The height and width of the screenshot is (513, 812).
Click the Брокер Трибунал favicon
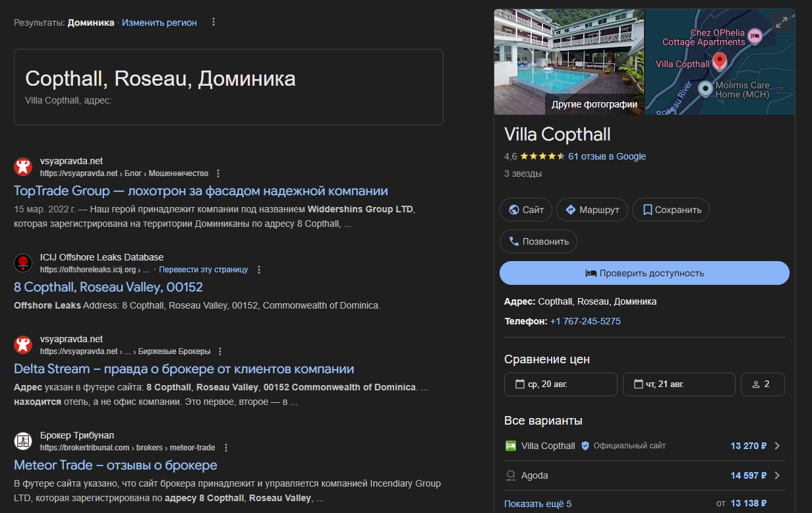(x=23, y=441)
